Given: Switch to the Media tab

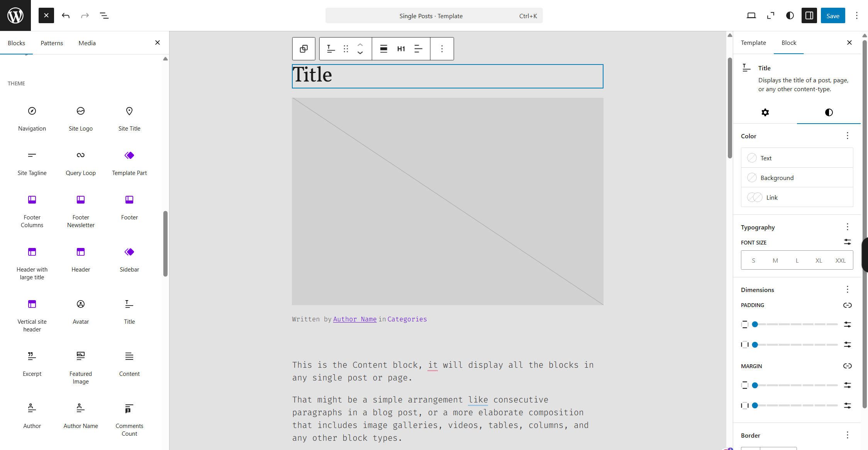Looking at the screenshot, I should tap(87, 43).
